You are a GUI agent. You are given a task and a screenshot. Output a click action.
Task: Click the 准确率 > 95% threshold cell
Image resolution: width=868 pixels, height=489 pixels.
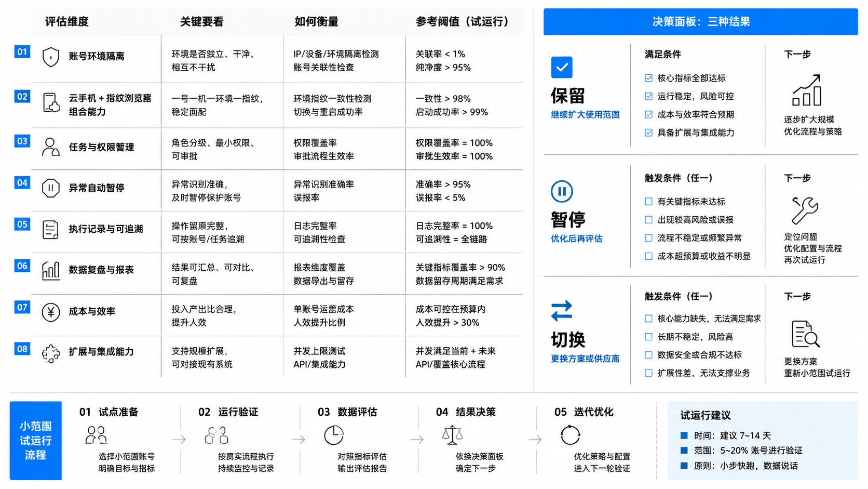[x=443, y=184]
